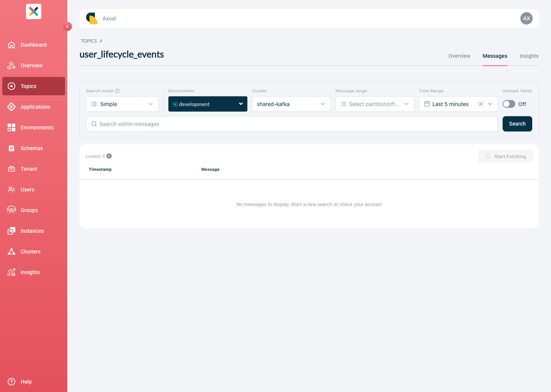Expand the Time Range dropdown chevron
Screen dimensions: 551x392
coord(490,104)
